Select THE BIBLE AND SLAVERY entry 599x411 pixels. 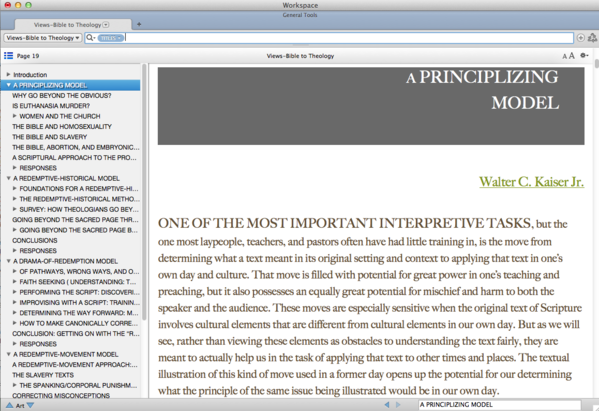[50, 137]
